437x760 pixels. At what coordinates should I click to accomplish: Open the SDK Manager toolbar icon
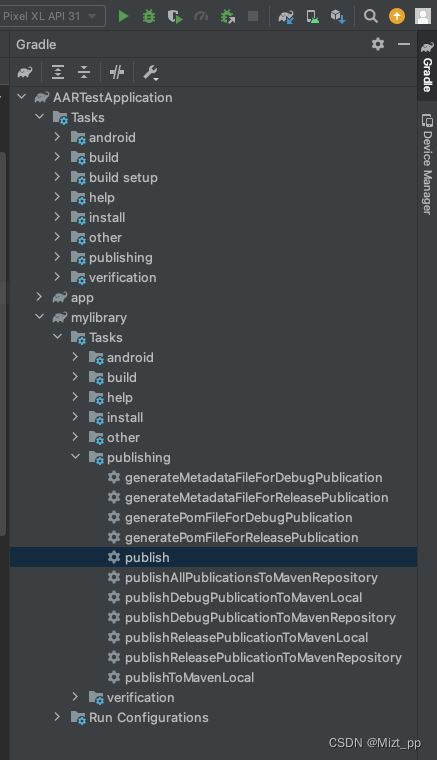pos(338,16)
